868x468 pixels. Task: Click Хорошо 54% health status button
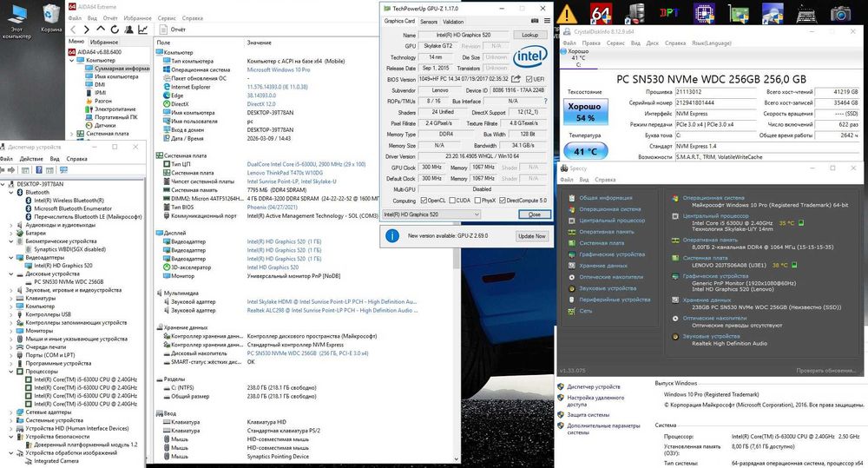(585, 112)
